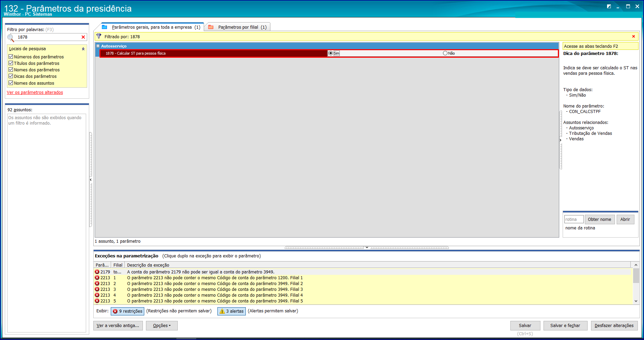Image resolution: width=644 pixels, height=340 pixels.
Task: Collapse the exceptions panel splitter arrow
Action: click(367, 247)
